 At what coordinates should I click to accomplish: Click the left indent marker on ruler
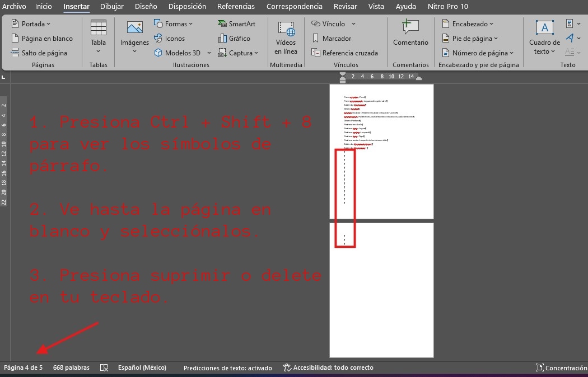[342, 77]
